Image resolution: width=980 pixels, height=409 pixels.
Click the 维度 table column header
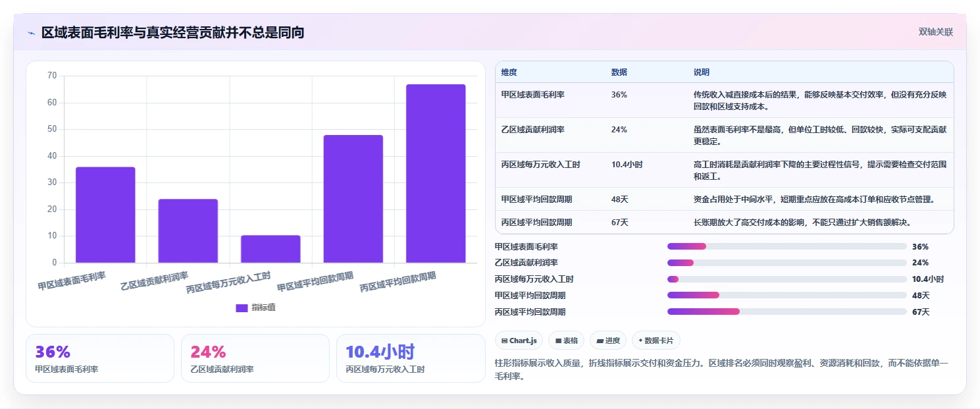coord(509,72)
